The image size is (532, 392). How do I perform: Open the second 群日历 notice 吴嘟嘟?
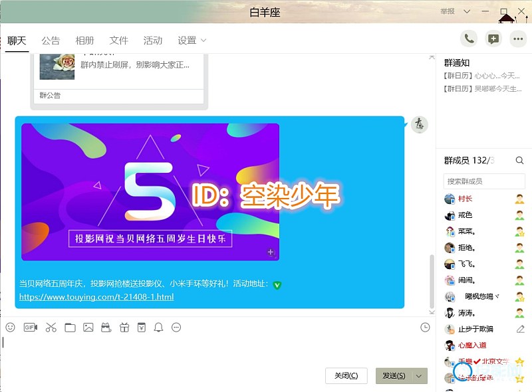[483, 89]
